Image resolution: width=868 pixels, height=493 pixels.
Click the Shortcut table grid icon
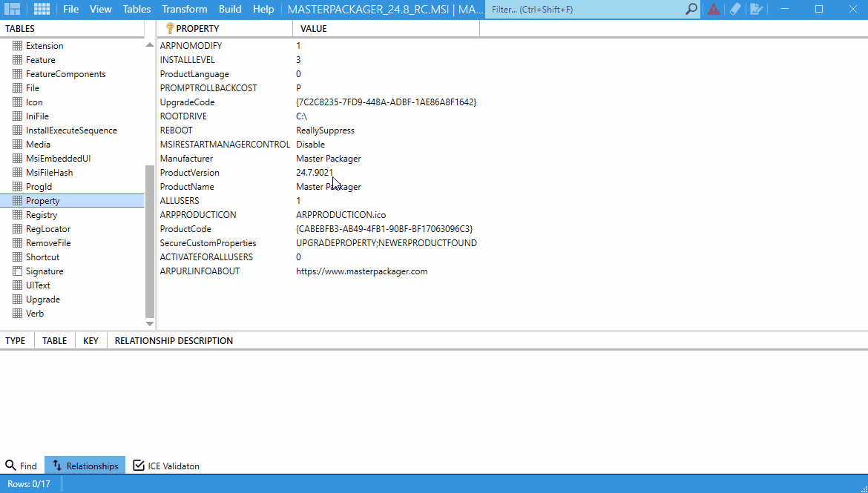point(17,257)
